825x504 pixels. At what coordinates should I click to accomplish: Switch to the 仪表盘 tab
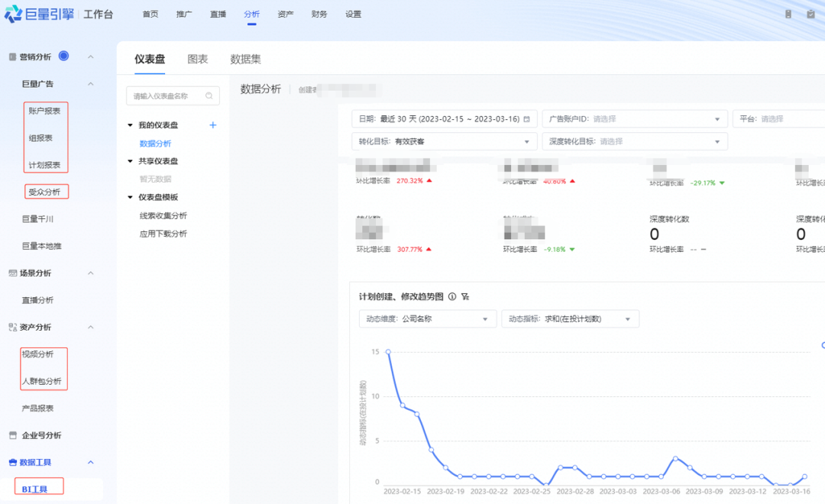[x=150, y=59]
